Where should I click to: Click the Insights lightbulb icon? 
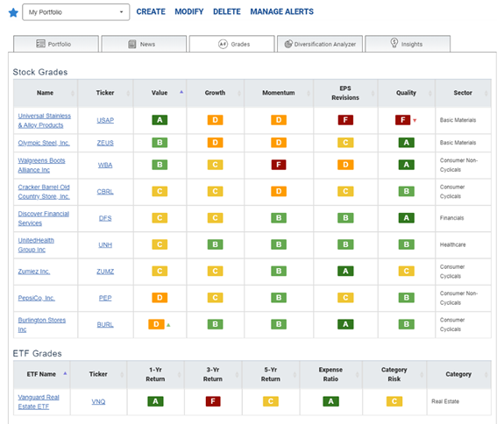(394, 43)
